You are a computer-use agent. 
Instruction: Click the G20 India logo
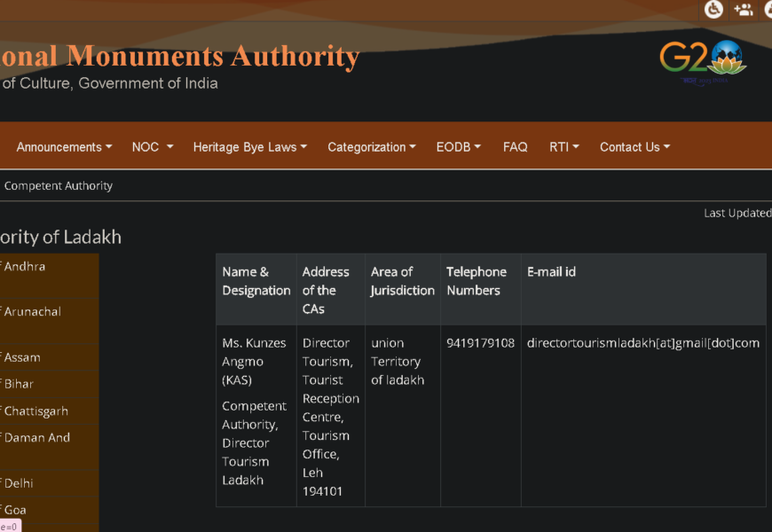pos(703,62)
